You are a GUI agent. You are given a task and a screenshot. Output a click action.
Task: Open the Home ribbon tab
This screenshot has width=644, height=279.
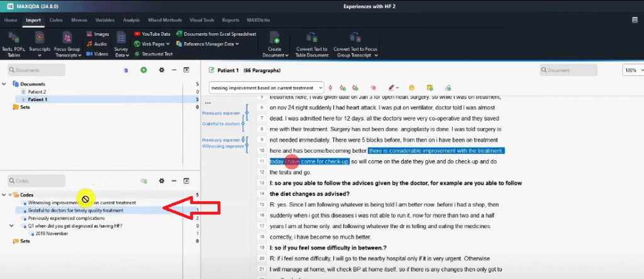pos(11,20)
